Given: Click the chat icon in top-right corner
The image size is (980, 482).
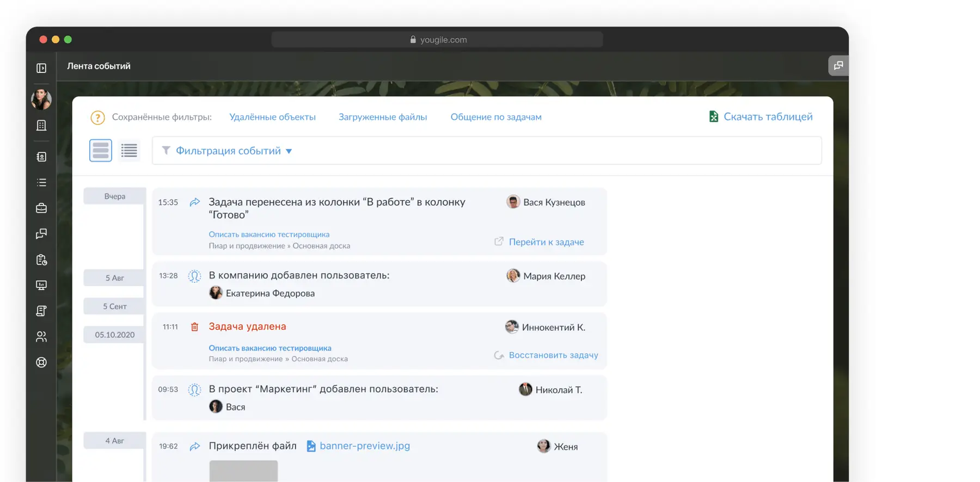Looking at the screenshot, I should point(838,66).
